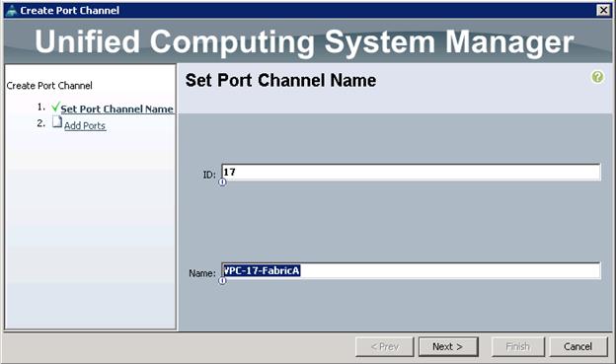Viewport: 616px width, 364px height.
Task: Click into the Name input field
Action: click(x=411, y=270)
